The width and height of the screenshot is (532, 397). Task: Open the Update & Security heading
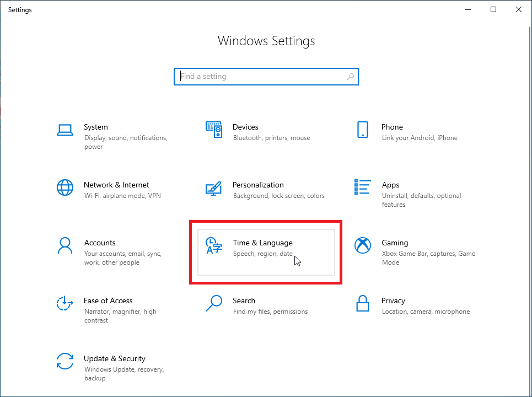click(x=115, y=358)
